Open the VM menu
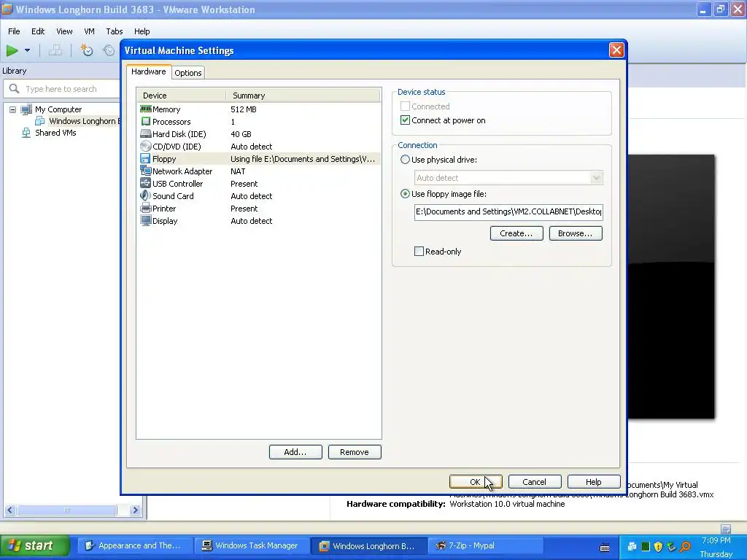The width and height of the screenshot is (747, 560). [x=89, y=31]
